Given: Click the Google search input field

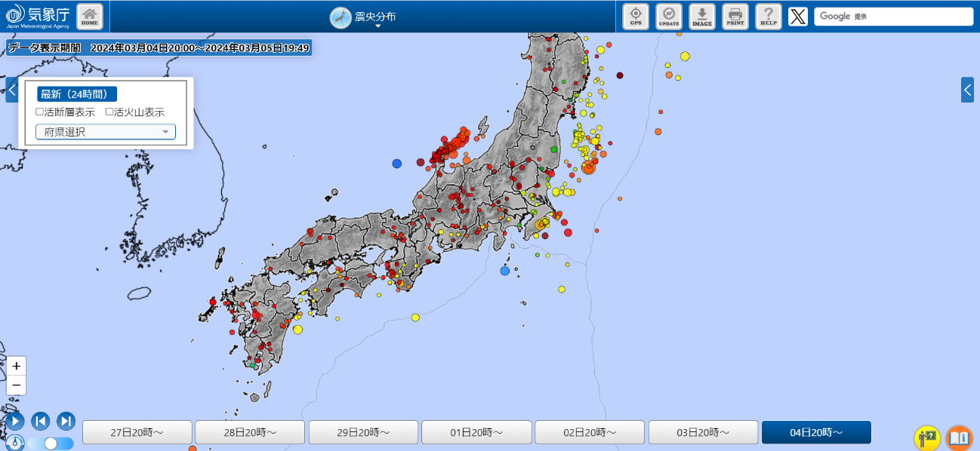Looking at the screenshot, I should tap(894, 17).
